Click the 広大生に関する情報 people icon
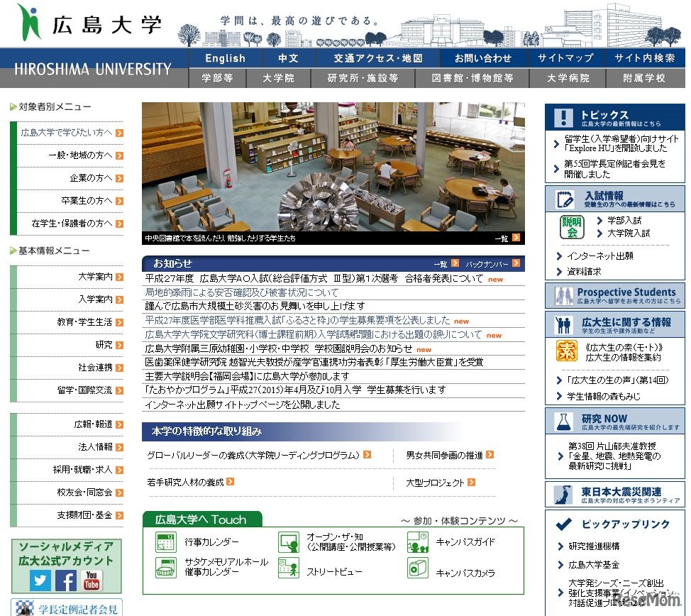This screenshot has height=616, width=691. coord(563,326)
